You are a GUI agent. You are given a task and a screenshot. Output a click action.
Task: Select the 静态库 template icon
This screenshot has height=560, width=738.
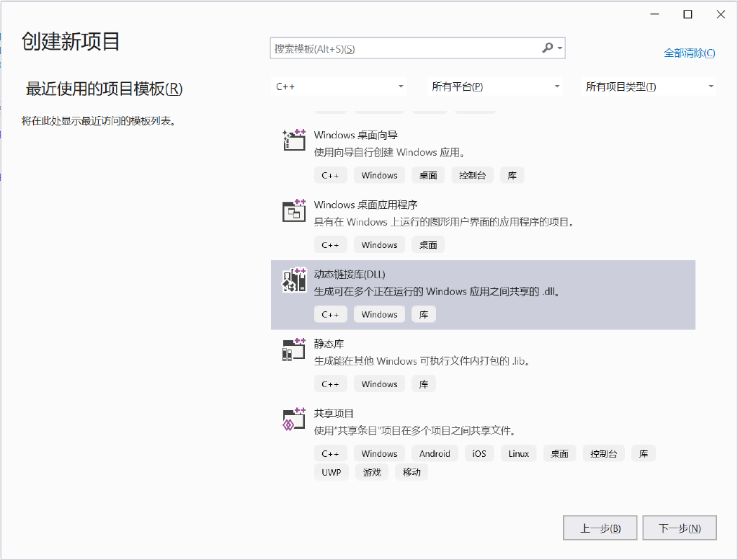(x=293, y=350)
